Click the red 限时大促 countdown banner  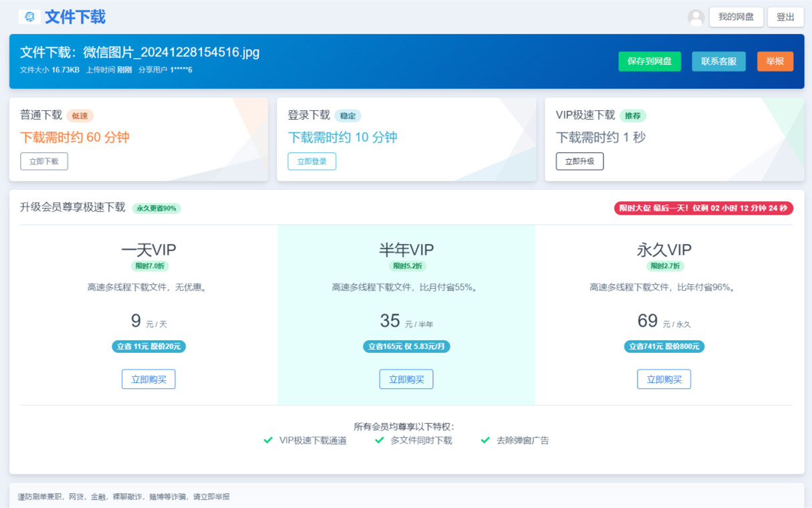[704, 208]
